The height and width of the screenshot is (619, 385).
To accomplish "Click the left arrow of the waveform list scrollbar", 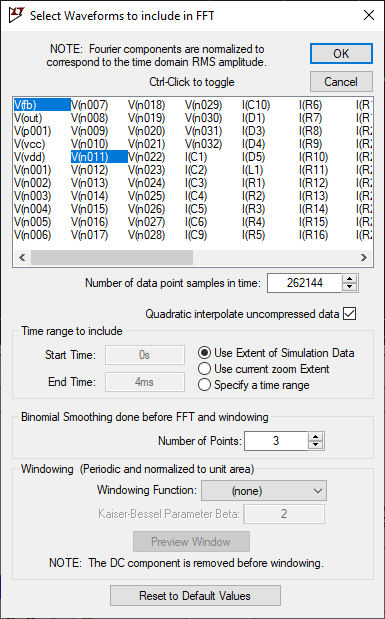I will click(22, 257).
